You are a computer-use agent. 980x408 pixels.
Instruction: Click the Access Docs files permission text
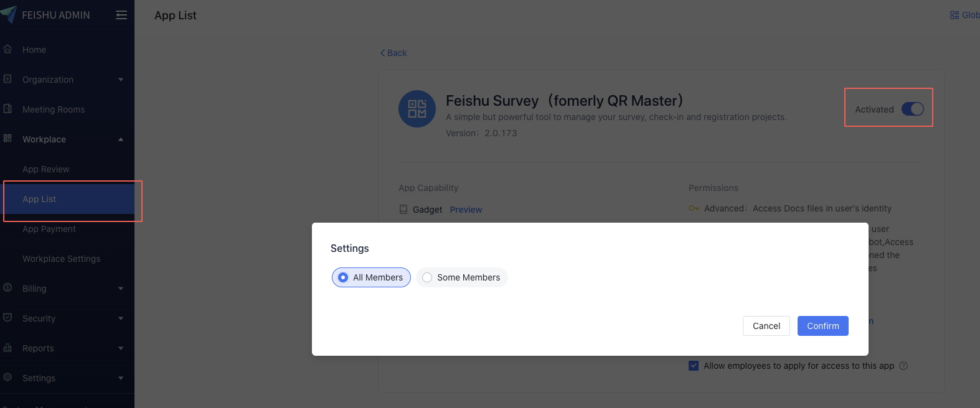822,208
